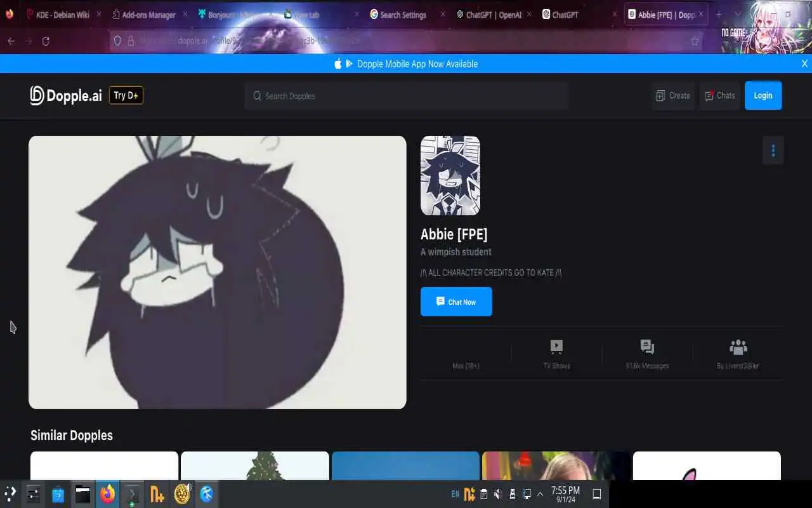
Task: Open the volume tray icon
Action: (x=498, y=493)
